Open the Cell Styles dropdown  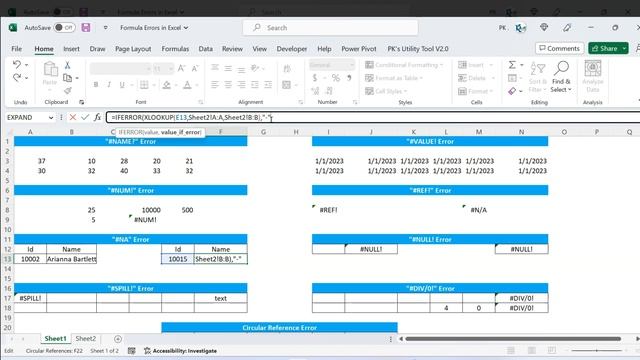(386, 91)
